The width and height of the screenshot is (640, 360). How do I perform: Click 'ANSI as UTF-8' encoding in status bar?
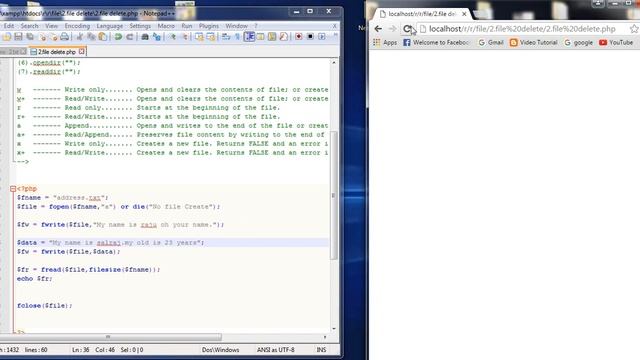click(276, 350)
